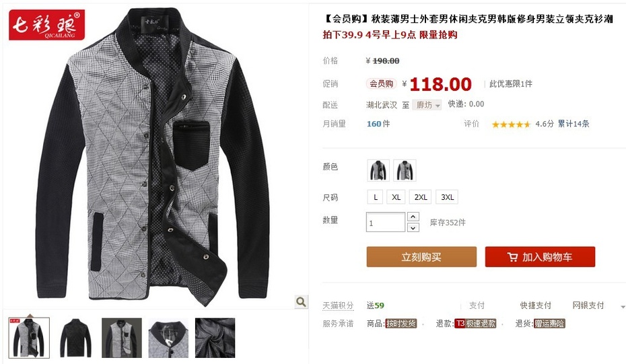Click the member purchase promo tag

coord(381,84)
